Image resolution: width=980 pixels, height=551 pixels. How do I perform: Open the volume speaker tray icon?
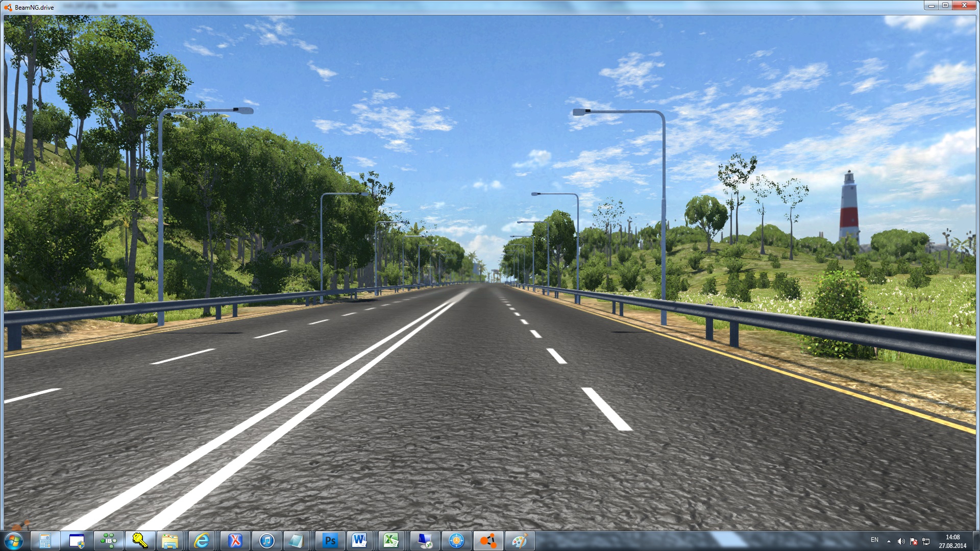[901, 541]
